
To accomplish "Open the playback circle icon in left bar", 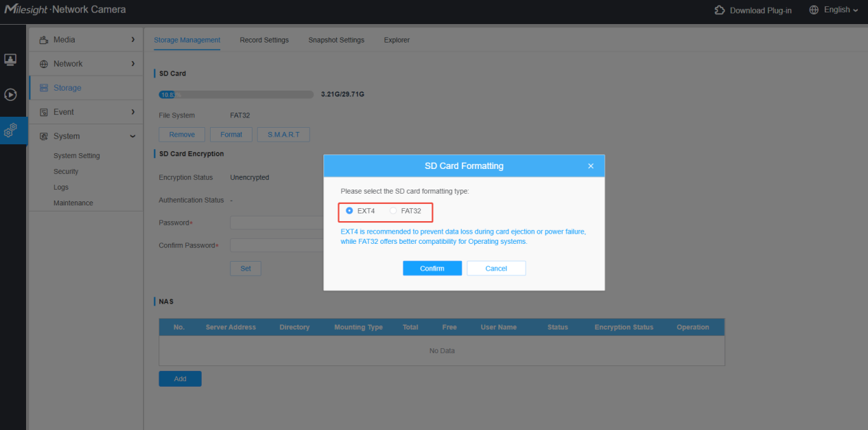I will click(x=10, y=95).
